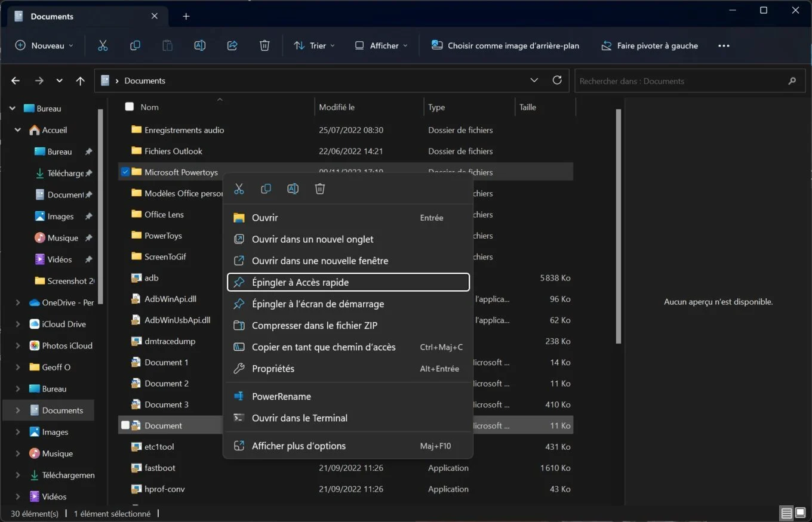The width and height of the screenshot is (812, 522).
Task: Click Documents in the address bar
Action: click(145, 81)
